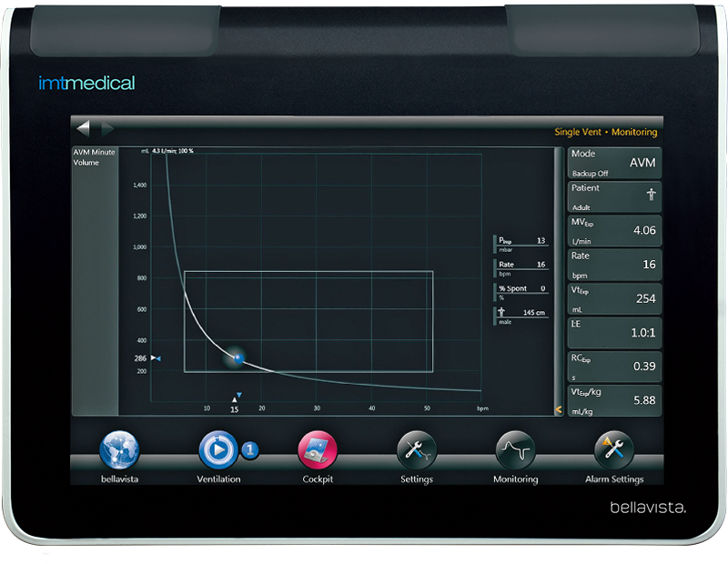Open the Patient Adult tile
Screen dimensions: 728x564
click(614, 196)
